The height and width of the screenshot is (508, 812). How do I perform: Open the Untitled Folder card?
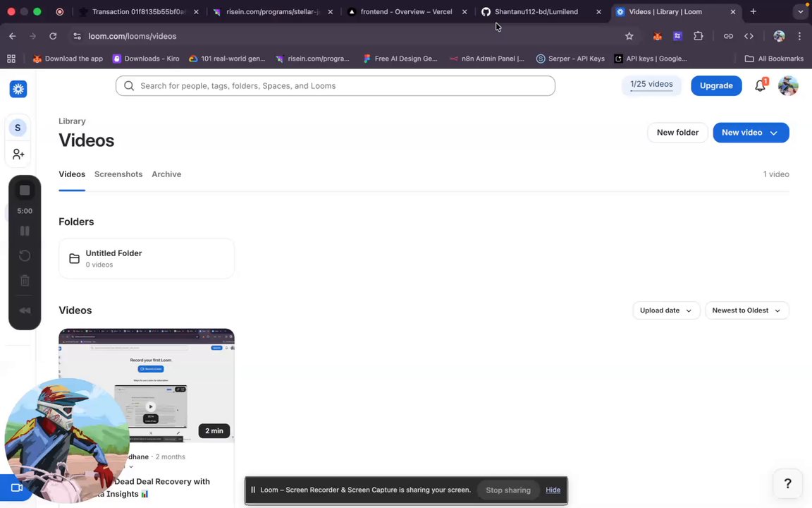pyautogui.click(x=147, y=258)
